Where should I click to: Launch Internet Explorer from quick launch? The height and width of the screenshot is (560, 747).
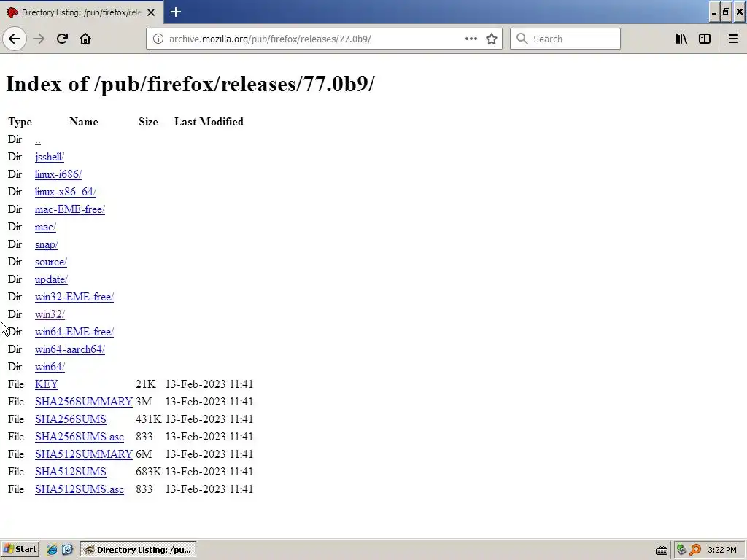pyautogui.click(x=52, y=550)
